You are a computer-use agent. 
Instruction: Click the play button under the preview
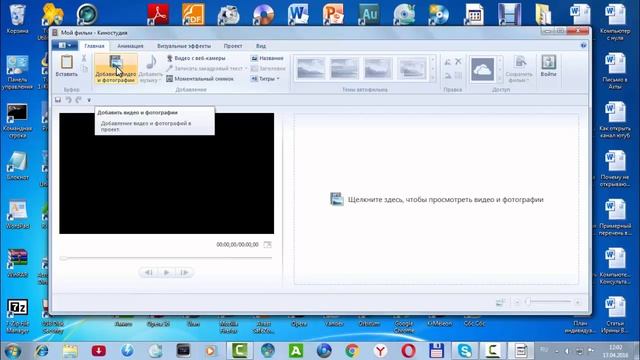pos(166,272)
